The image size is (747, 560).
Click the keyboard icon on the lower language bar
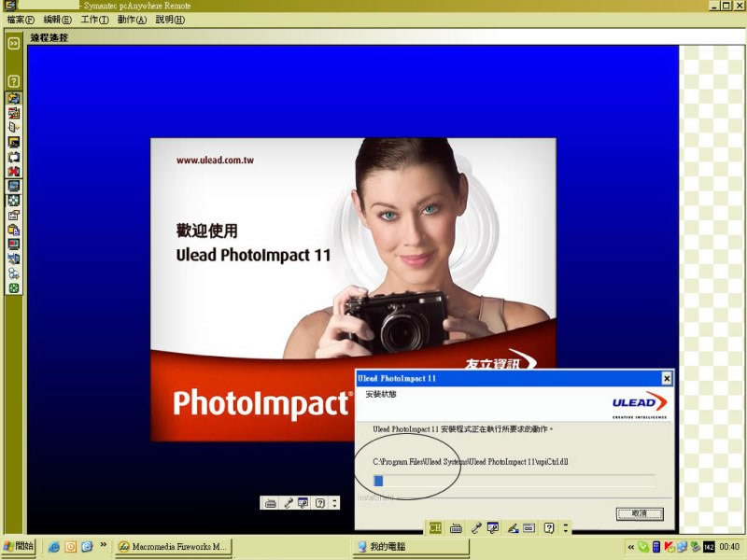point(456,528)
